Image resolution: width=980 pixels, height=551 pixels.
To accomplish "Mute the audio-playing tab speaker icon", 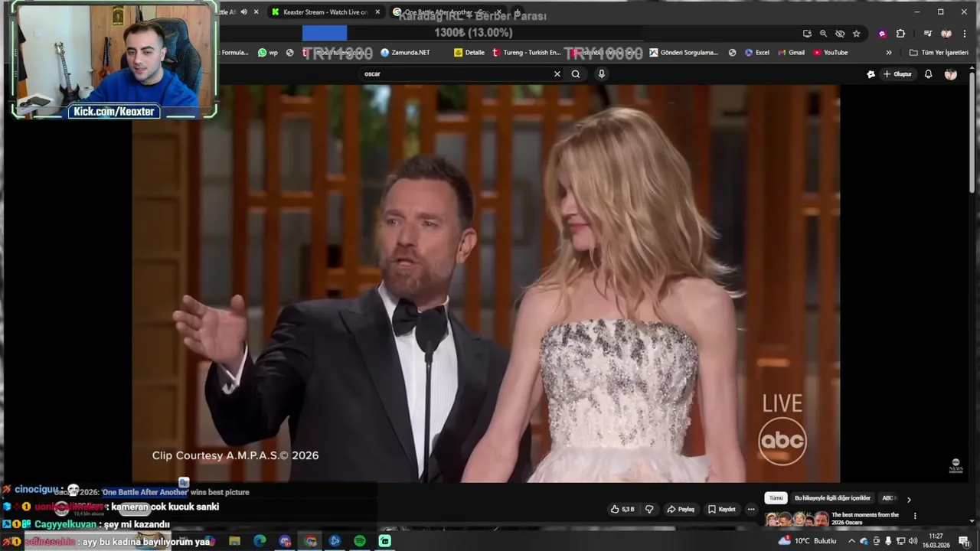I will [244, 12].
